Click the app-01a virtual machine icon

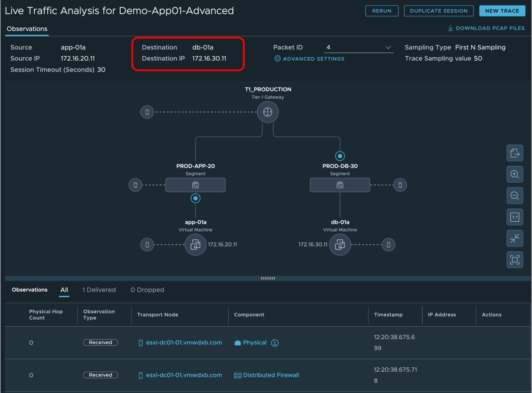(x=195, y=245)
